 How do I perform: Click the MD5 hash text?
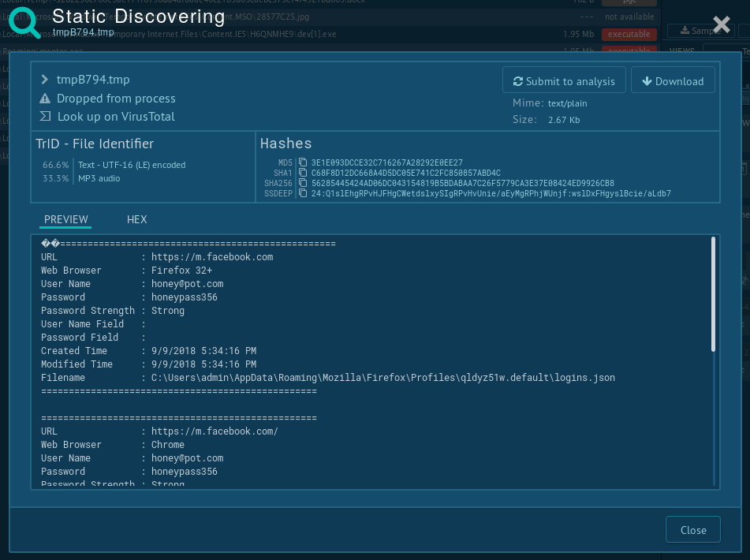[386, 162]
